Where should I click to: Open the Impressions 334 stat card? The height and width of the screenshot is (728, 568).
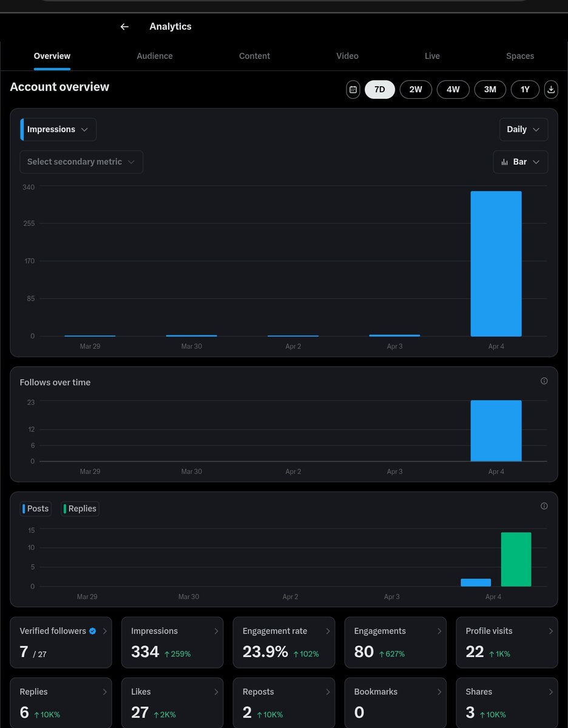click(172, 642)
